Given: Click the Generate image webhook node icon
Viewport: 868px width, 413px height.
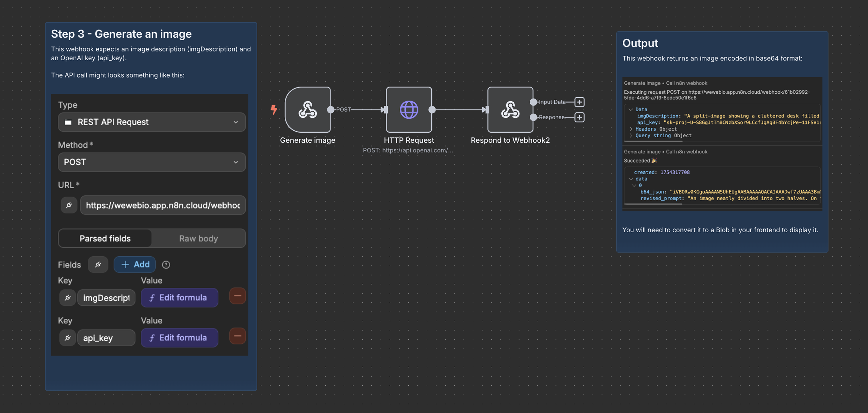Looking at the screenshot, I should 308,110.
